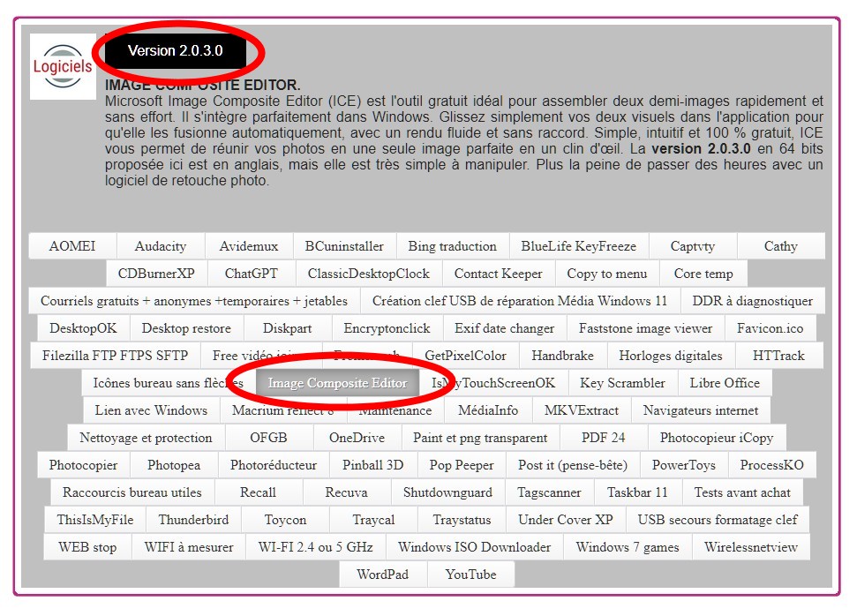
Task: Click Icônes bureau sans flèches
Action: point(169,383)
